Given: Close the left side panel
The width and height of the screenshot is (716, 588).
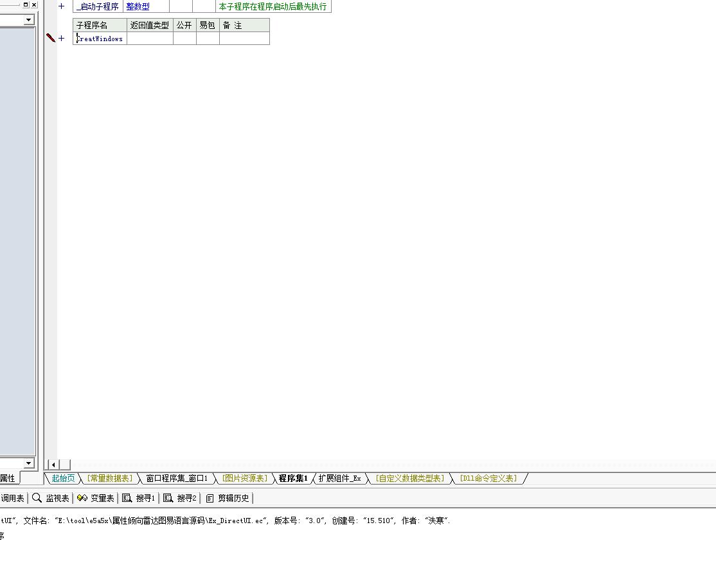Looking at the screenshot, I should tap(34, 4).
